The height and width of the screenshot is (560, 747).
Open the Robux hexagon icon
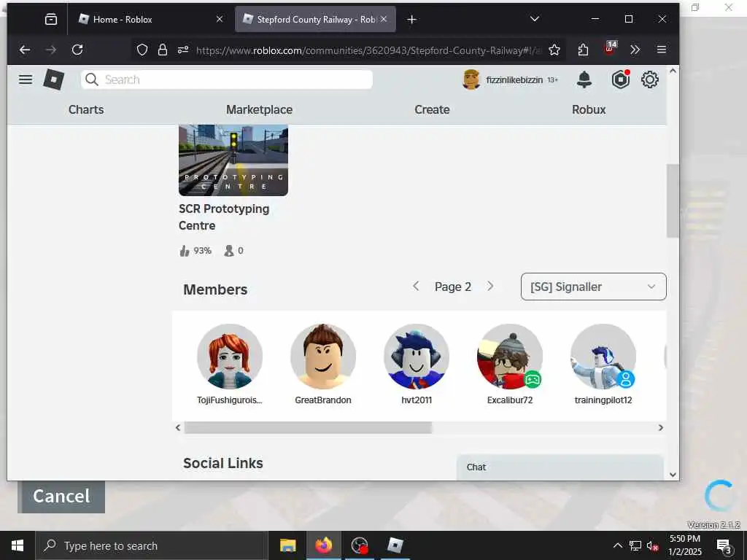(x=620, y=79)
